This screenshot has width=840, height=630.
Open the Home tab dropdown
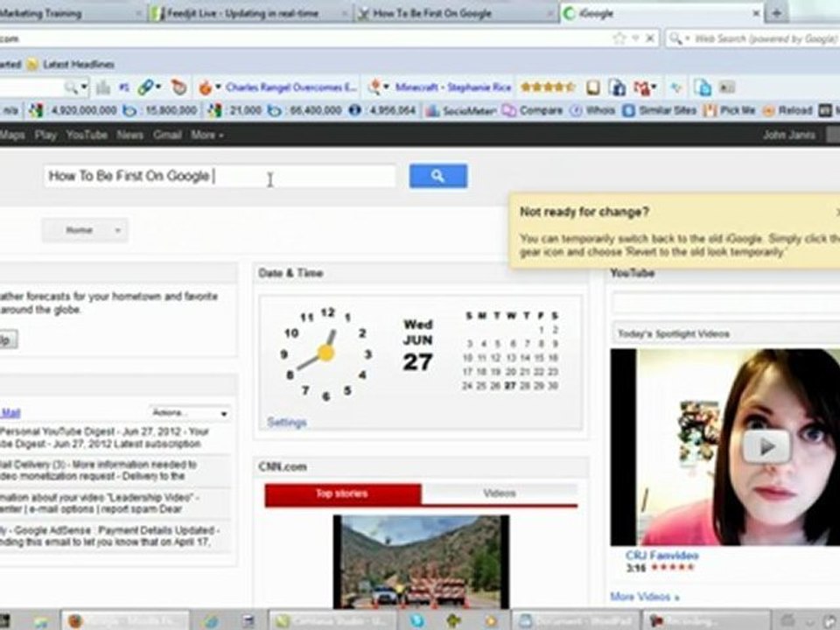[x=85, y=230]
